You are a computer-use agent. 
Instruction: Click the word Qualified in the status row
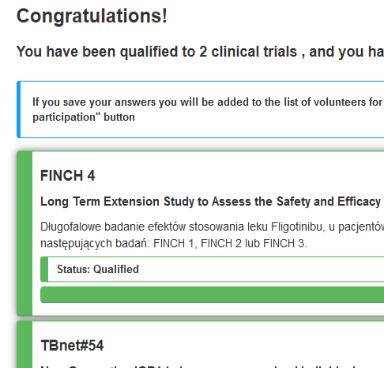point(116,269)
